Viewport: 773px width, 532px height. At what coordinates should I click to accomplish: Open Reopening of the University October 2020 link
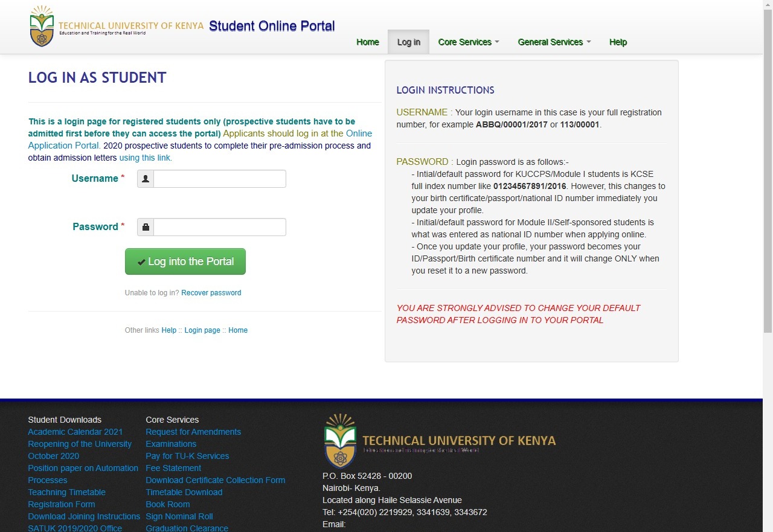point(80,450)
